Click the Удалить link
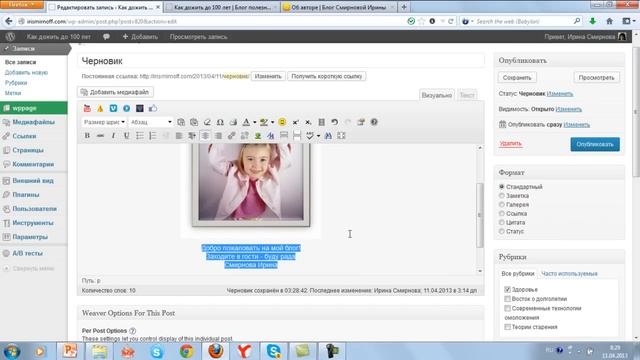Image resolution: width=640 pixels, height=360 pixels. coord(511,143)
